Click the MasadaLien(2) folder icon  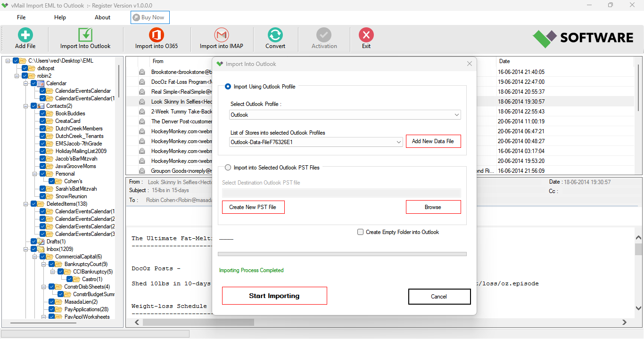click(x=59, y=302)
